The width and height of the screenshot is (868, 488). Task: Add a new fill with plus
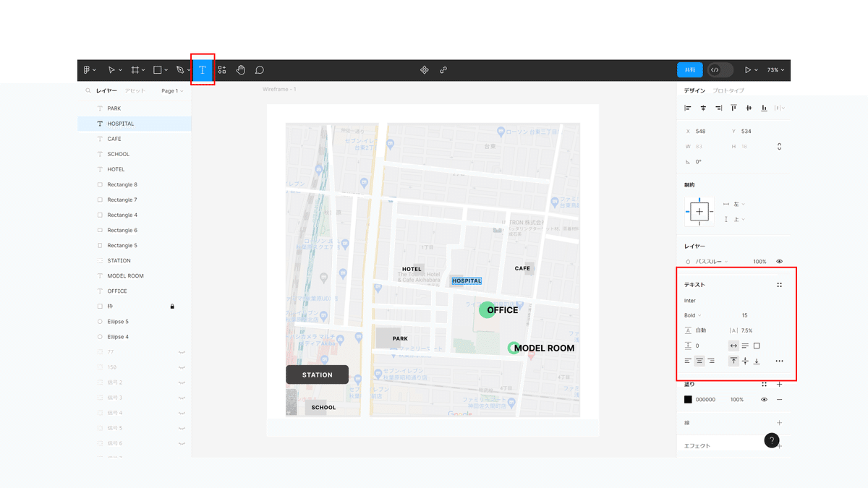[x=779, y=385]
